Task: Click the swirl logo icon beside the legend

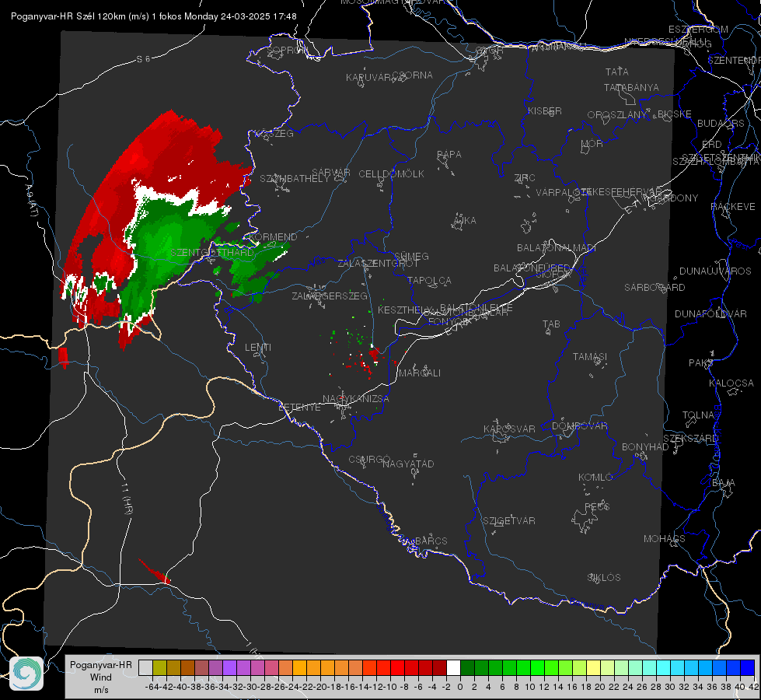Action: coord(26,674)
